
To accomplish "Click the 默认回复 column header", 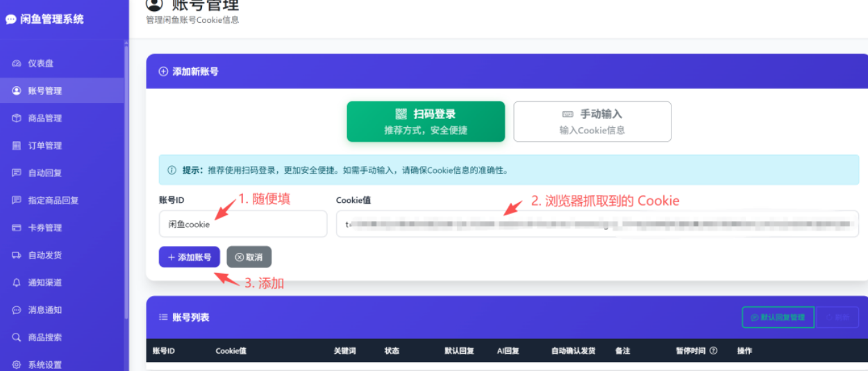I will click(460, 351).
